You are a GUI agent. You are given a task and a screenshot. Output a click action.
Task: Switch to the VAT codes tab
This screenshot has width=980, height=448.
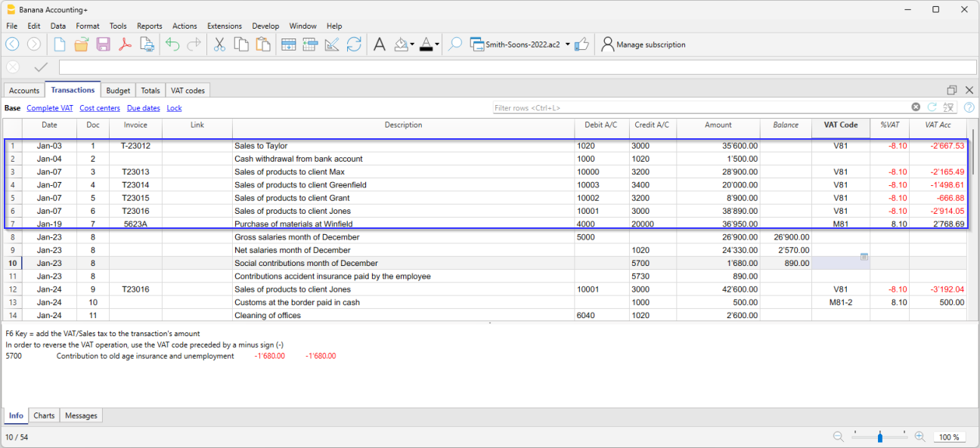point(188,91)
